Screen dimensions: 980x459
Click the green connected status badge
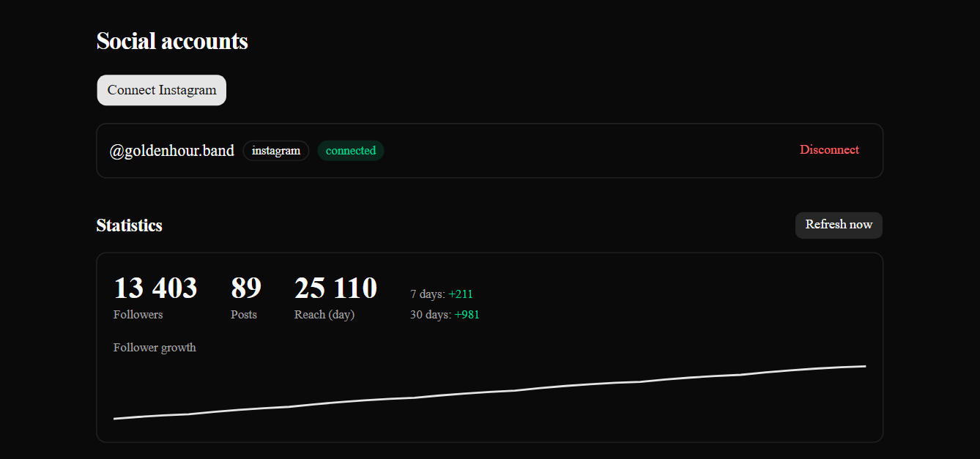[351, 151]
